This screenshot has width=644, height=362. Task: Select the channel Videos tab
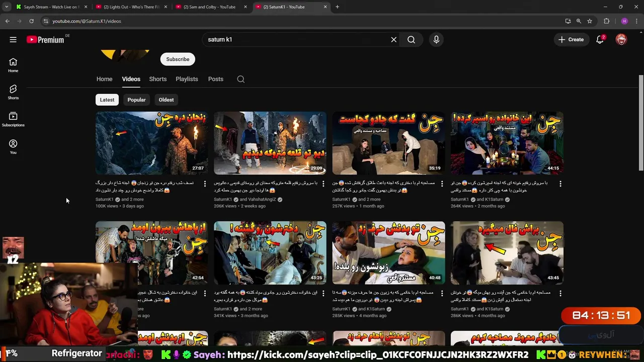[x=131, y=79]
